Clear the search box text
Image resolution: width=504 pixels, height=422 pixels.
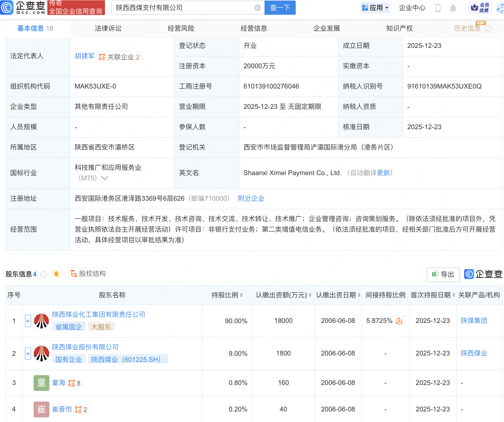click(x=257, y=8)
